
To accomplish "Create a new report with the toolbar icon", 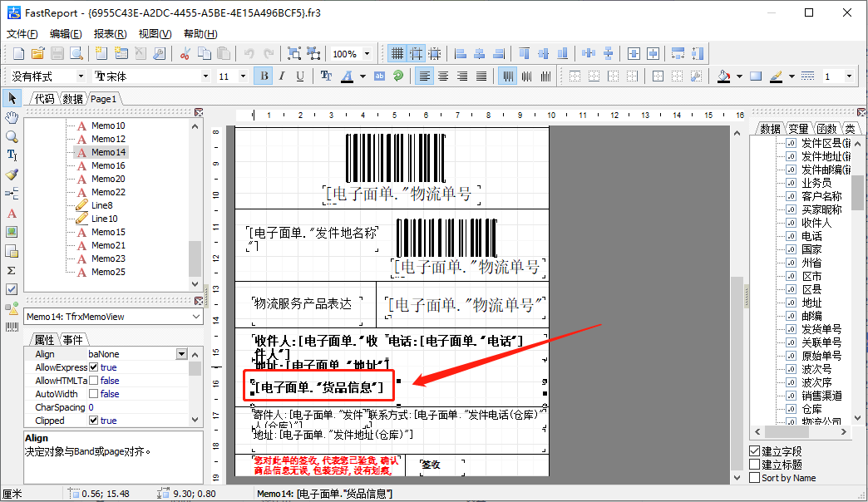I will click(x=19, y=54).
